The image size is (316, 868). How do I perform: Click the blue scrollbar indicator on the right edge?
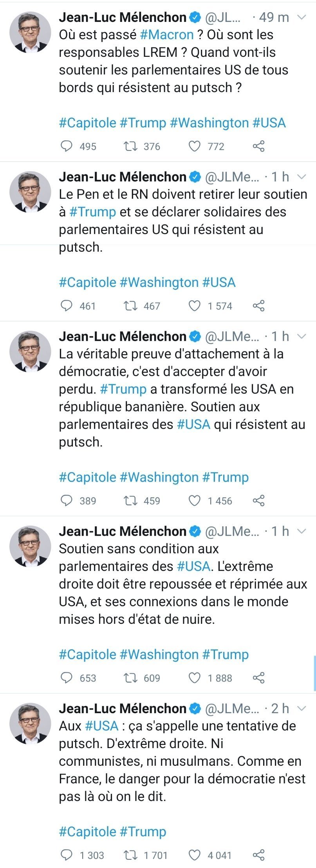(314, 673)
